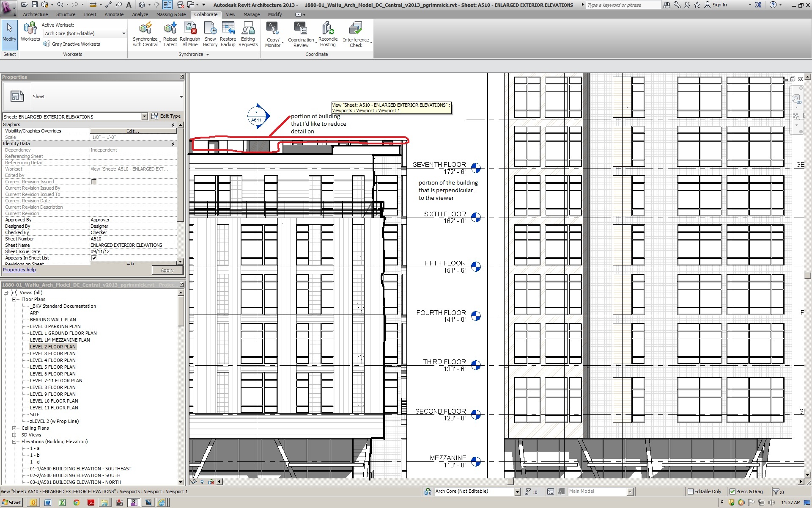Collapse the Floor Plans tree node

coord(14,299)
